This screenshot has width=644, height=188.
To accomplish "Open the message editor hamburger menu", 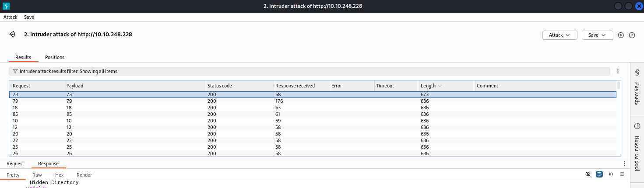I will (x=622, y=174).
